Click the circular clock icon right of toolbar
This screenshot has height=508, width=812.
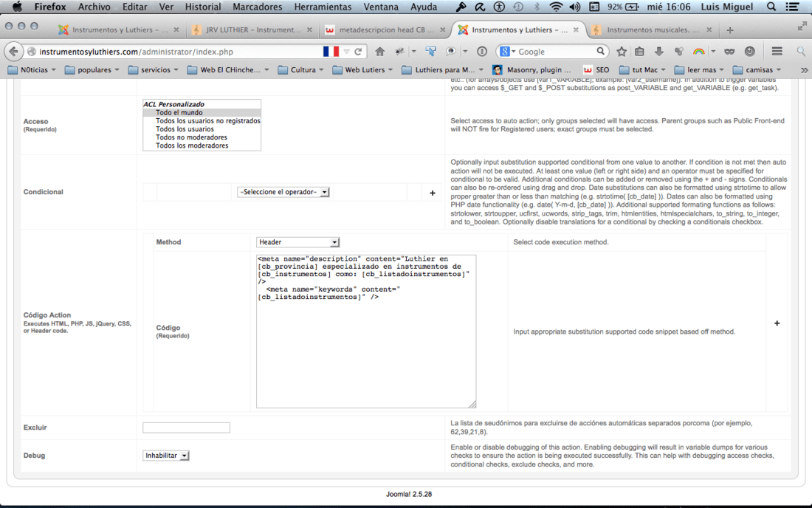pos(749,51)
